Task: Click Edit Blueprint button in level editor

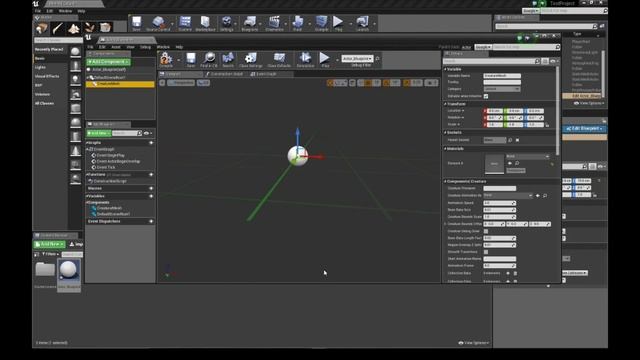Action: [584, 129]
